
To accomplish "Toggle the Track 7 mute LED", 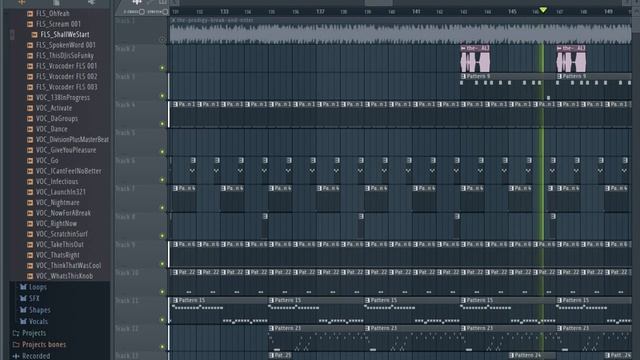I will [162, 208].
